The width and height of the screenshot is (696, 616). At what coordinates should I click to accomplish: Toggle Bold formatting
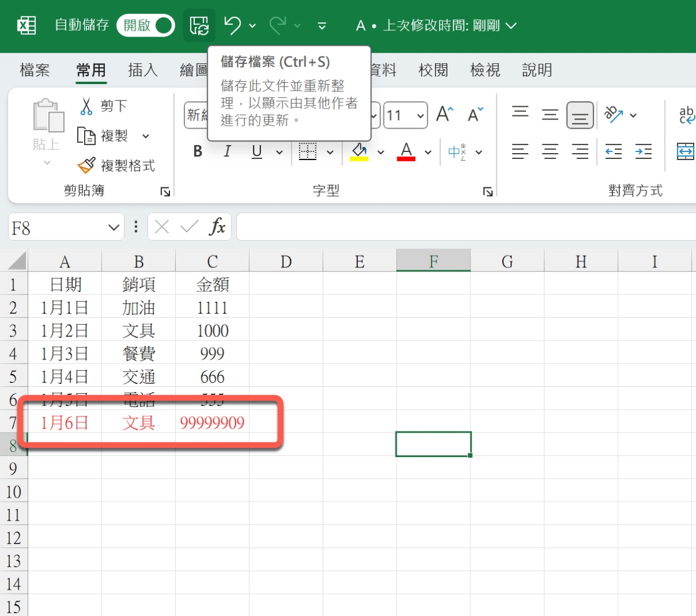point(198,152)
